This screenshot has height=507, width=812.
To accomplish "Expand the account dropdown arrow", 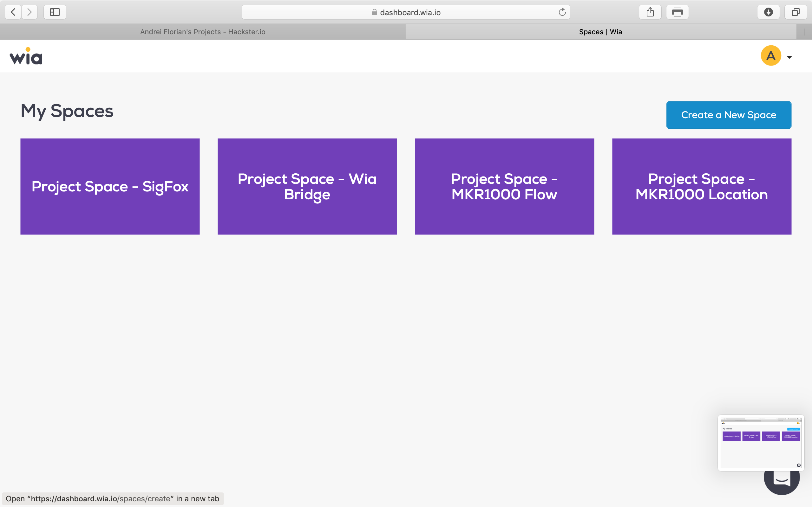I will pyautogui.click(x=789, y=57).
